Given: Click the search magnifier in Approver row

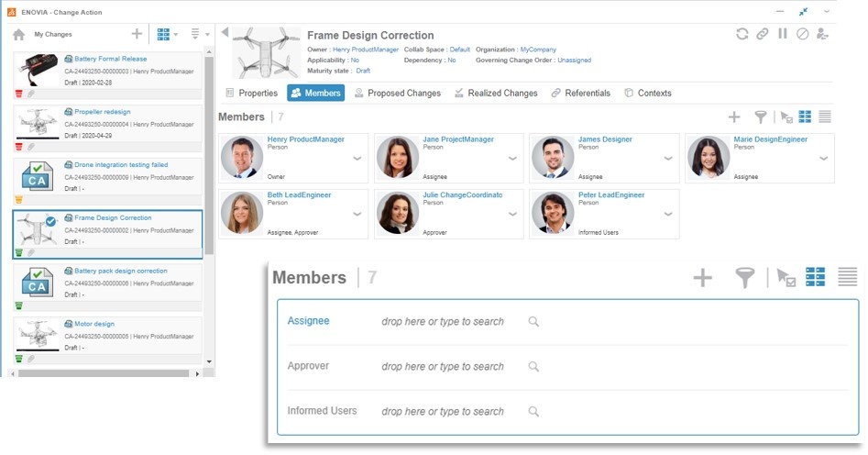Looking at the screenshot, I should [x=533, y=366].
